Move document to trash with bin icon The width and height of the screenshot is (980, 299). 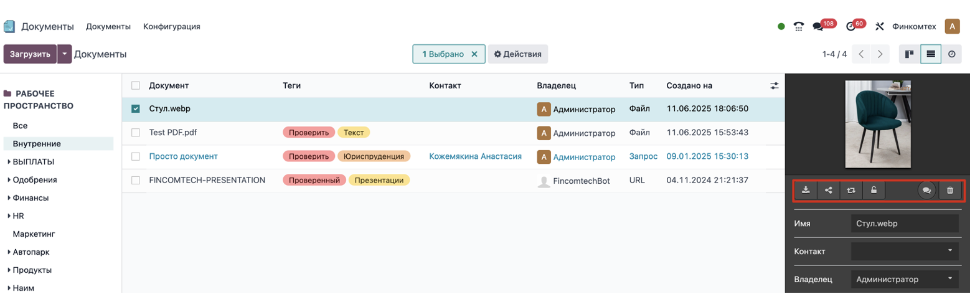[949, 191]
